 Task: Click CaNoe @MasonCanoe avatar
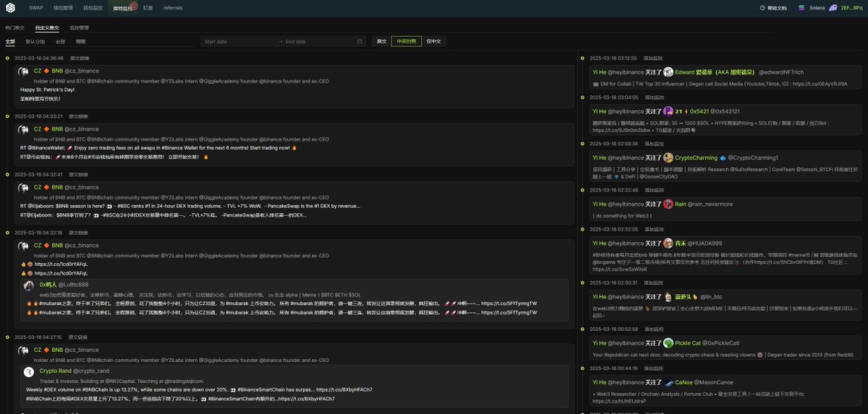pyautogui.click(x=668, y=381)
